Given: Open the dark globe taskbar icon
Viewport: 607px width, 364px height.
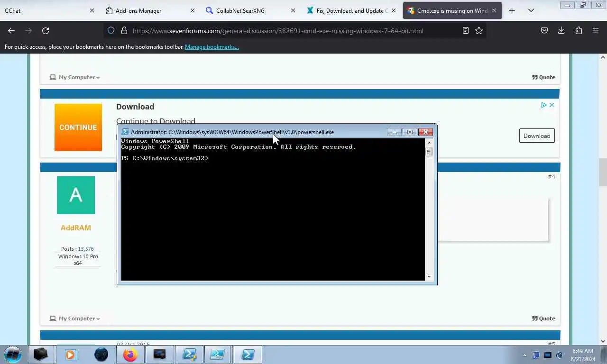Looking at the screenshot, I should pos(101,355).
